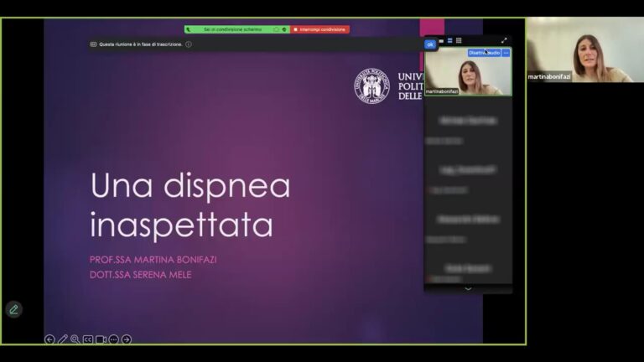
Task: Click the blue OK button
Action: click(x=430, y=44)
